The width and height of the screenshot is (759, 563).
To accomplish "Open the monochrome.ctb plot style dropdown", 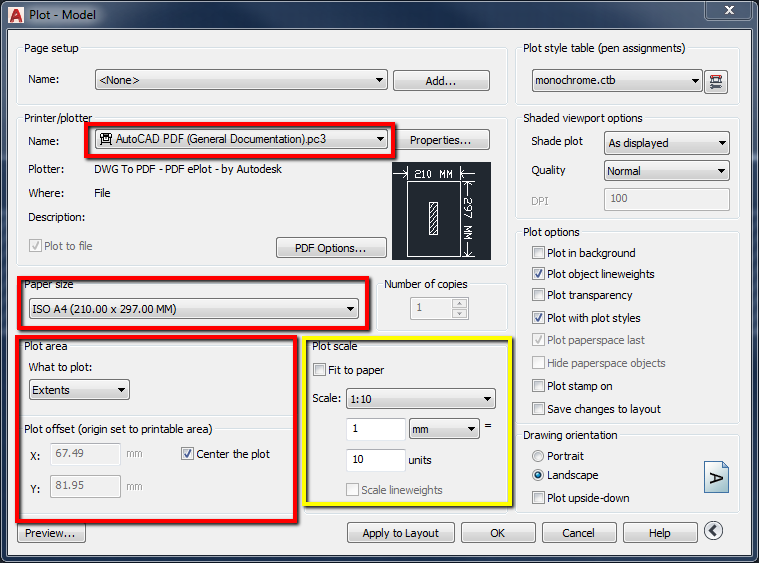I will 617,80.
